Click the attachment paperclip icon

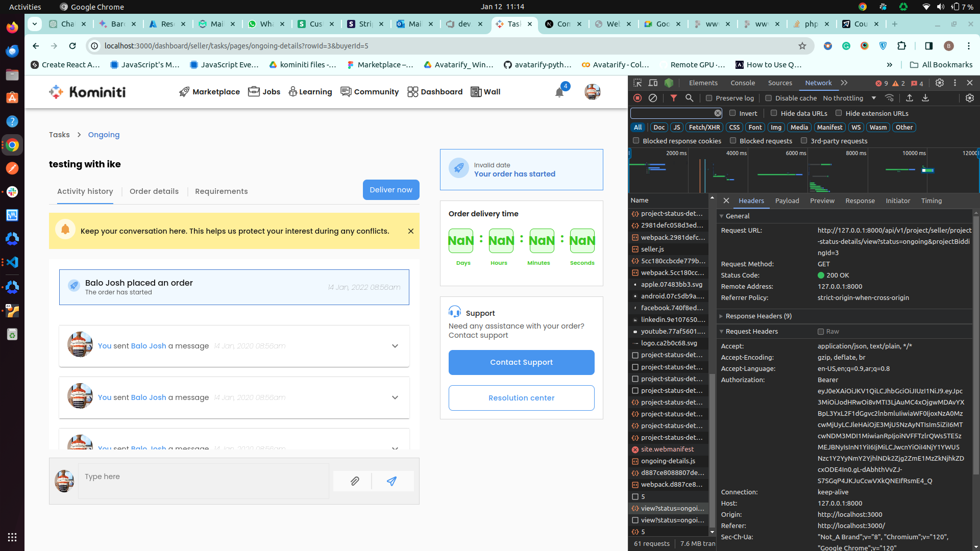click(355, 481)
